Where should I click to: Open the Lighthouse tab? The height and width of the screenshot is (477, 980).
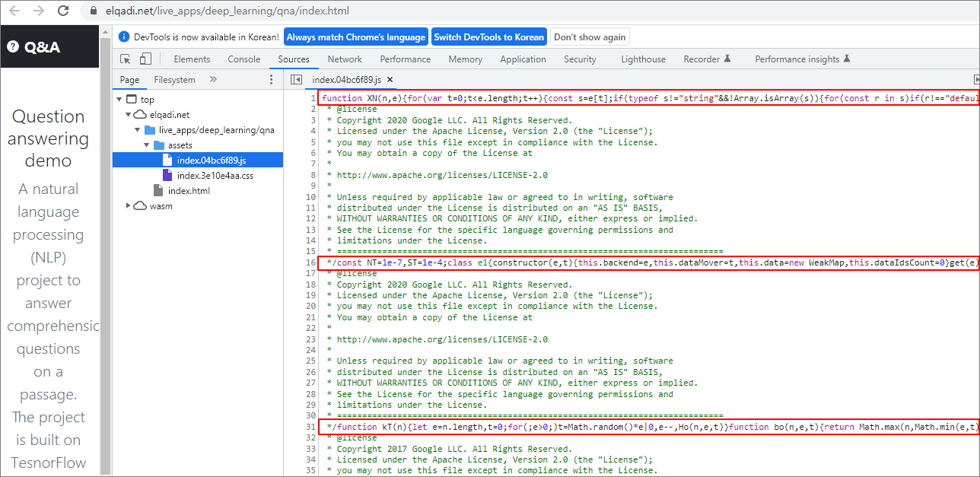[643, 59]
